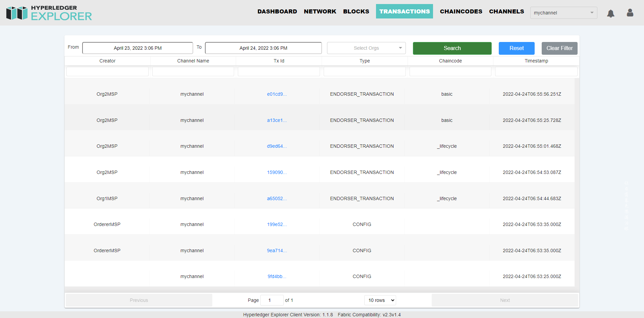Sort by Chaincode column header
The height and width of the screenshot is (318, 644).
click(x=450, y=61)
